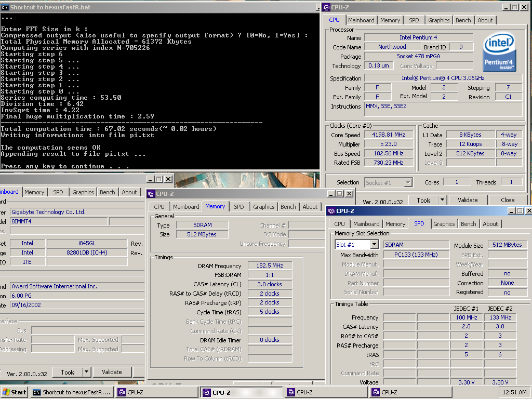Open SPD tab in the Memory CPU-Z window

tap(239, 207)
